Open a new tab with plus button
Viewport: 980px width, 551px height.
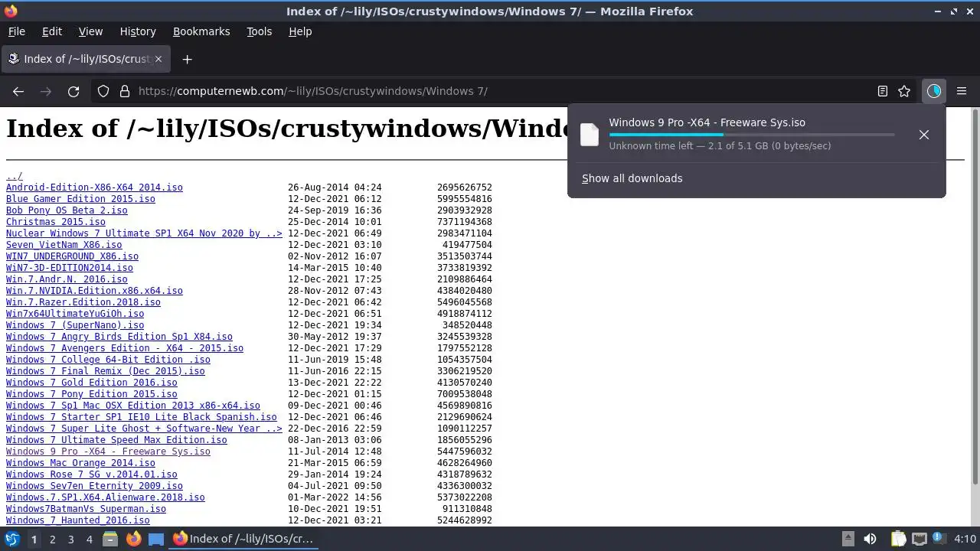click(187, 59)
